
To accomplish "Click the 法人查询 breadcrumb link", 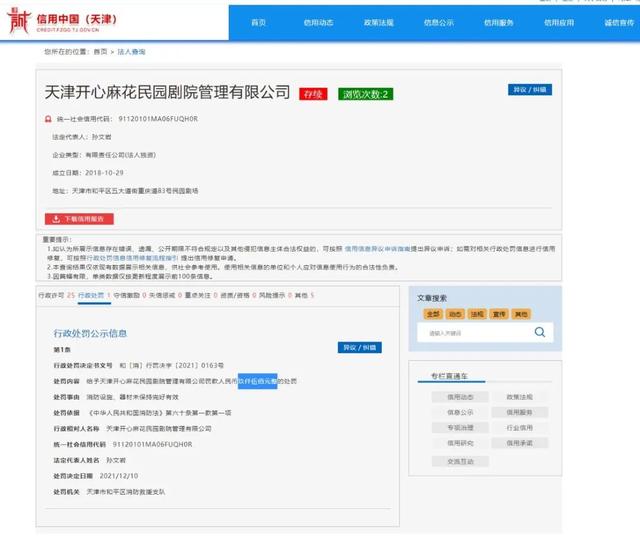I will tap(131, 52).
